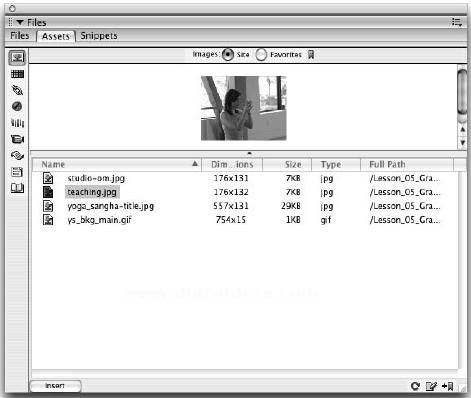
Task: Click the Insert button
Action: click(x=55, y=386)
